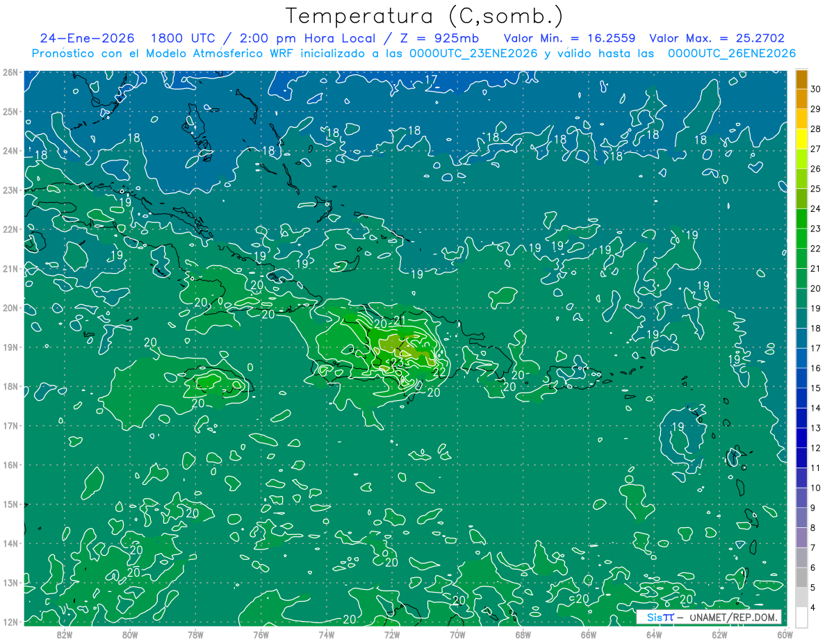This screenshot has width=834, height=644.
Task: Click the "17" contour label on the map
Action: click(431, 80)
